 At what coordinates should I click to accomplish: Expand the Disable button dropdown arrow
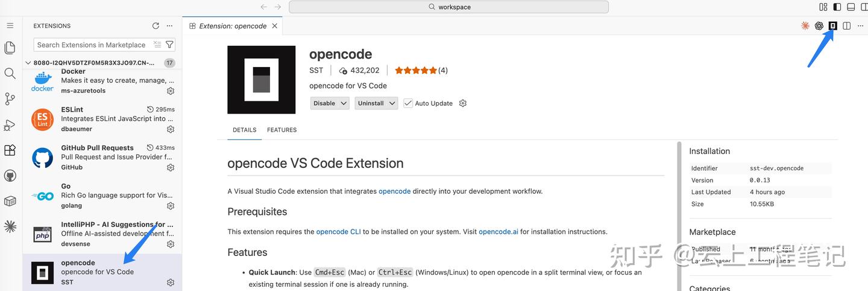[344, 103]
